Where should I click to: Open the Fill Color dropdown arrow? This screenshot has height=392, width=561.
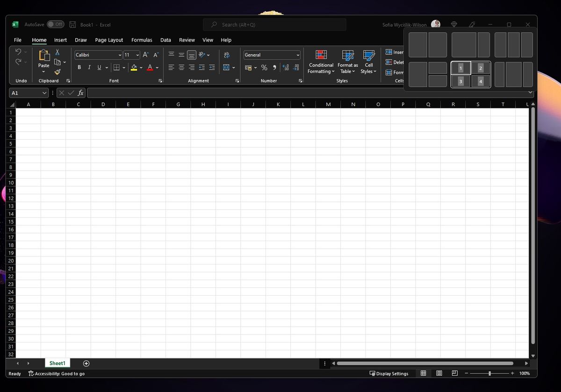coord(140,67)
